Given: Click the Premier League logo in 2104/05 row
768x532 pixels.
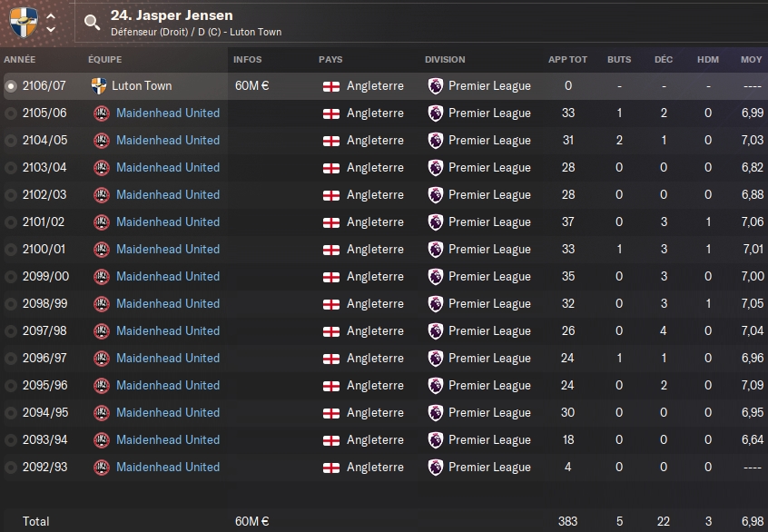Looking at the screenshot, I should pyautogui.click(x=436, y=141).
